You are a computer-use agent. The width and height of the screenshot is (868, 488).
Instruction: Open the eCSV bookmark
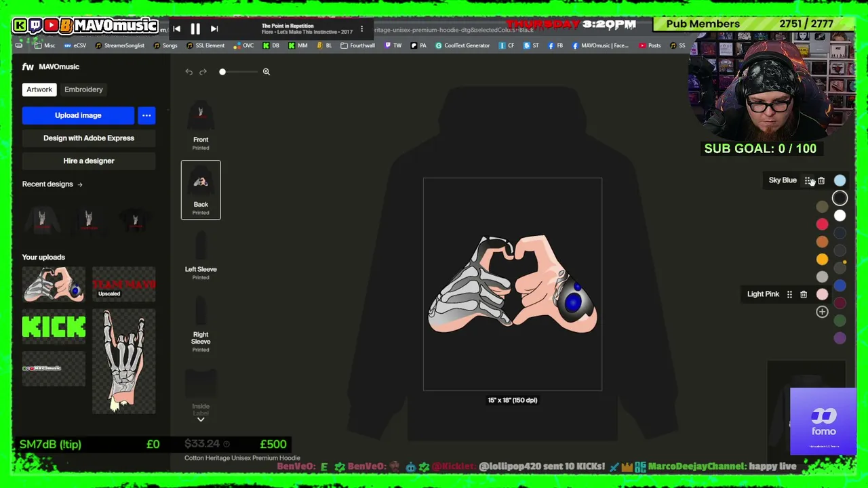[x=75, y=45]
